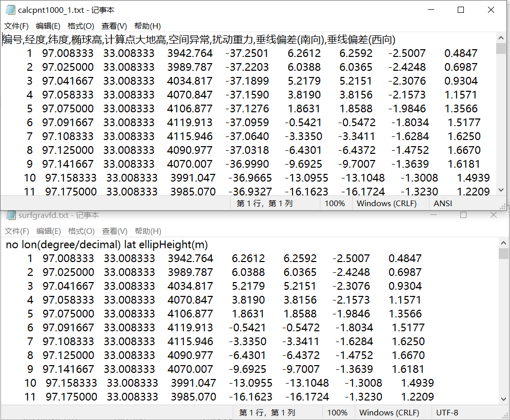Click value -0.5472 in surfgravfd.txt window
Screen dimensions: 510x420
pos(301,328)
